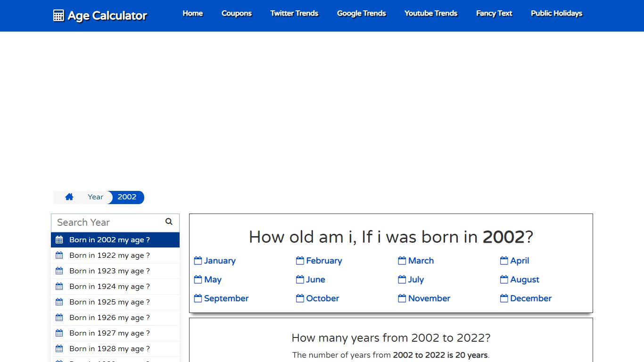Select the October month link
Viewport: 644px width, 362px height.
pyautogui.click(x=322, y=298)
